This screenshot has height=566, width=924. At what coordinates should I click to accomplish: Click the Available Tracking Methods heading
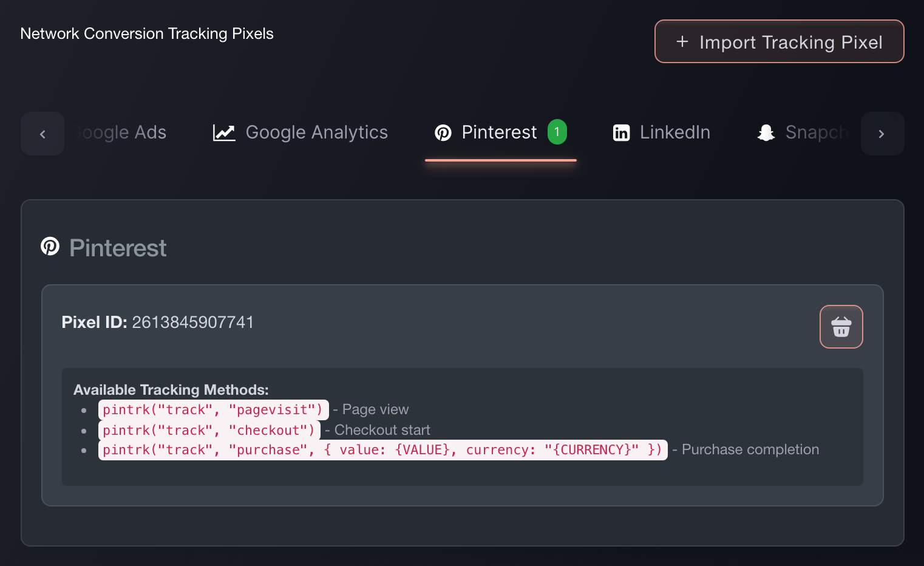pyautogui.click(x=171, y=389)
